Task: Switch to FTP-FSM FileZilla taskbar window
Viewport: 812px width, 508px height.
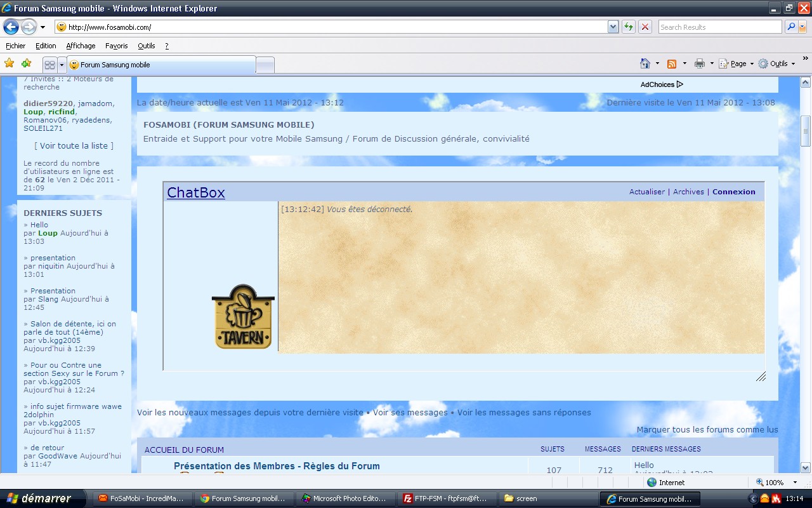Action: coord(447,498)
